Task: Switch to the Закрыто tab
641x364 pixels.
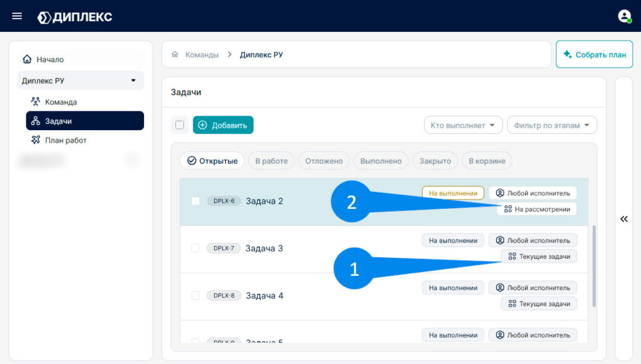Action: pos(435,161)
